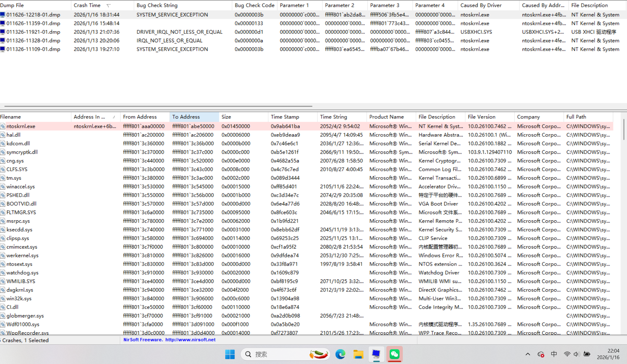
Task: Sort by Caused By Driver column header
Action: [x=488, y=5]
